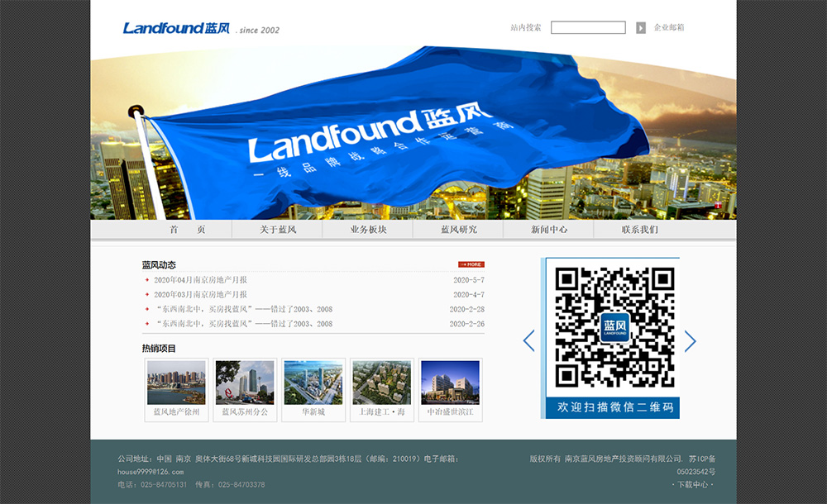Go to 首页 in navigation bar
This screenshot has width=827, height=504.
pyautogui.click(x=188, y=230)
